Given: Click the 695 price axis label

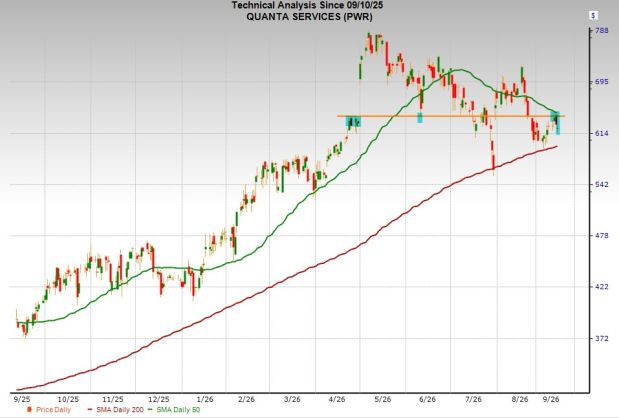Looking at the screenshot, I should (604, 81).
